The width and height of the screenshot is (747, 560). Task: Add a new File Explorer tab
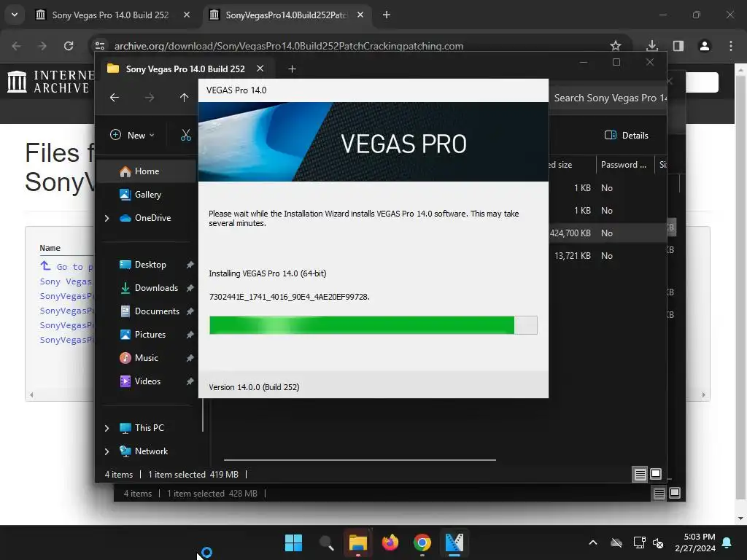(292, 69)
